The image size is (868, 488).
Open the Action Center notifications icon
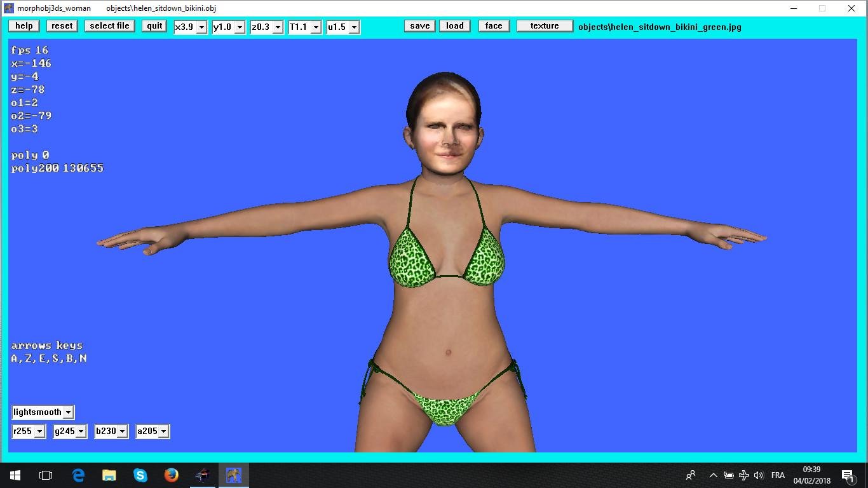tap(848, 475)
